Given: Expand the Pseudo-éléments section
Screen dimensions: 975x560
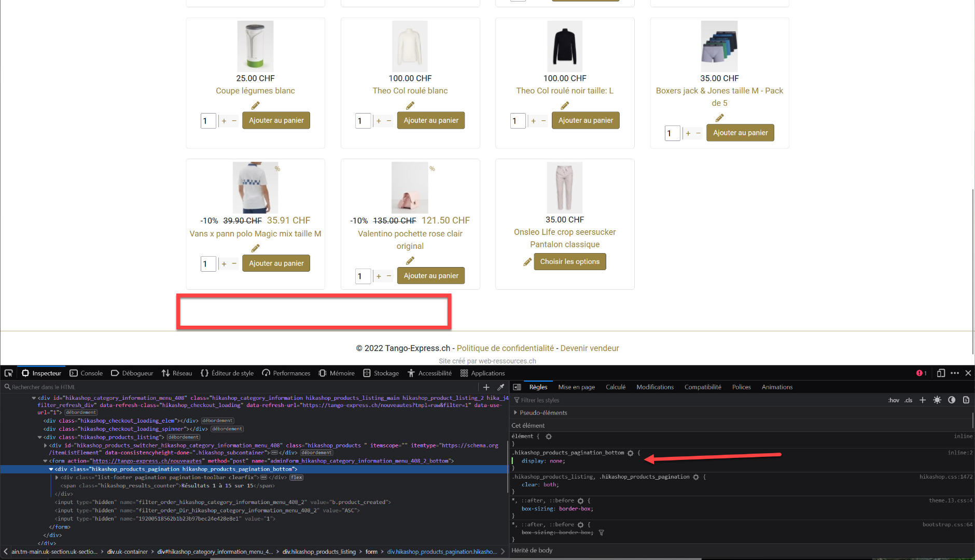Looking at the screenshot, I should coord(516,413).
